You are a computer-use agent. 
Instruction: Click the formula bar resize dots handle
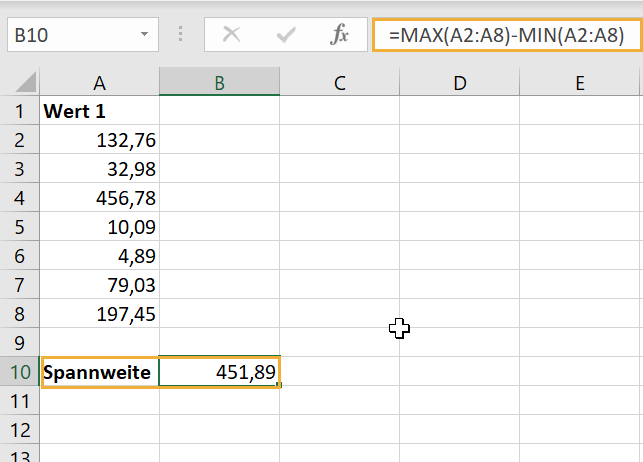click(180, 34)
